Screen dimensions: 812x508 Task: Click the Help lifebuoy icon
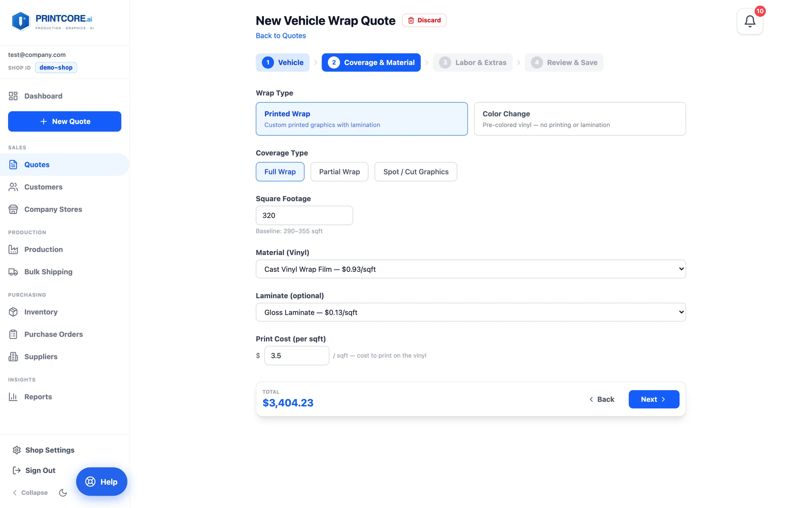click(x=90, y=482)
